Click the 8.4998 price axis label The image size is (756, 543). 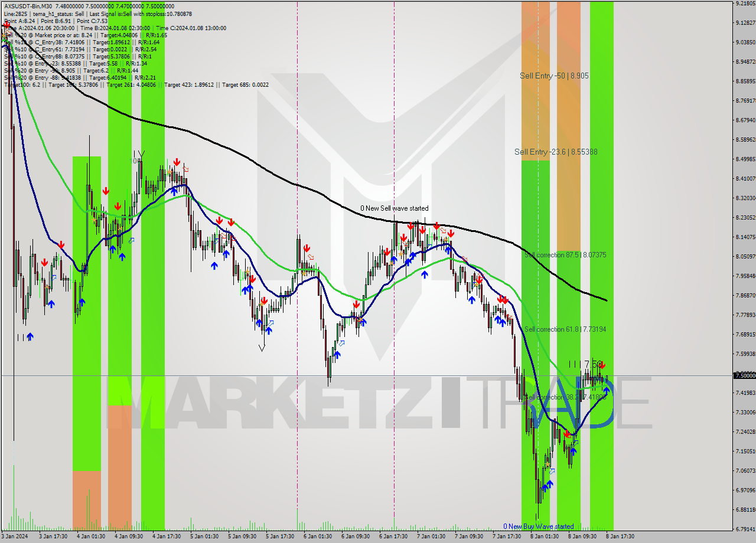click(x=746, y=159)
